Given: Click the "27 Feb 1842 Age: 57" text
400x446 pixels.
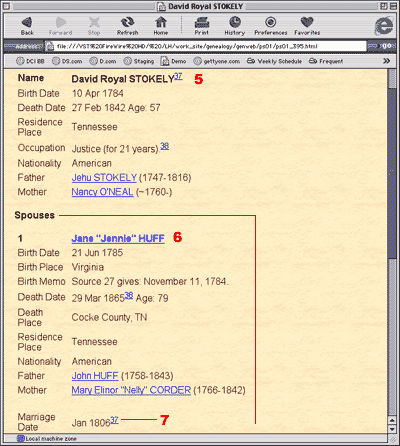Looking at the screenshot, I should pyautogui.click(x=116, y=108).
